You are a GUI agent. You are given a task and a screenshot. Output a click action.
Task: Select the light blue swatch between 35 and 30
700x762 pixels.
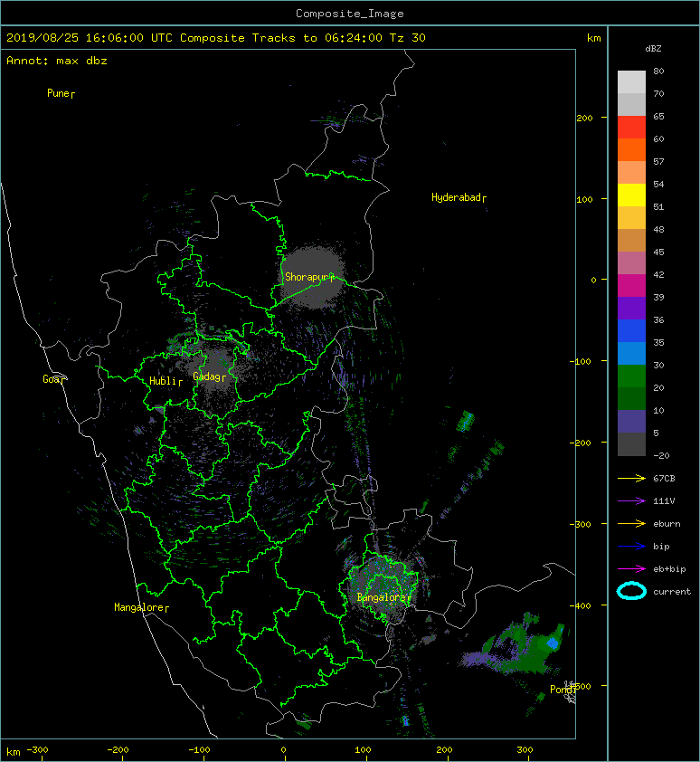click(631, 353)
